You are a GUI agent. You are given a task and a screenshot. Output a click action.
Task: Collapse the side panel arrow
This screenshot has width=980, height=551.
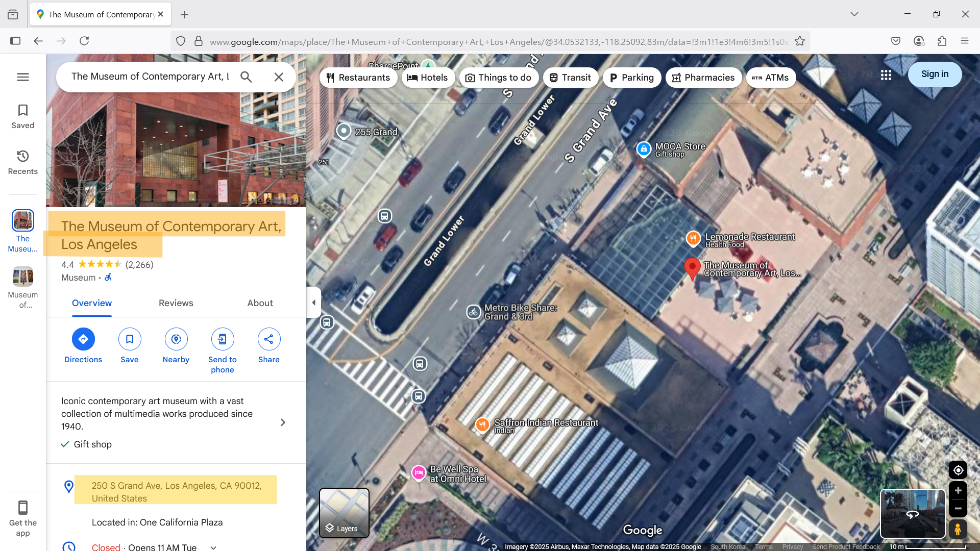[314, 303]
